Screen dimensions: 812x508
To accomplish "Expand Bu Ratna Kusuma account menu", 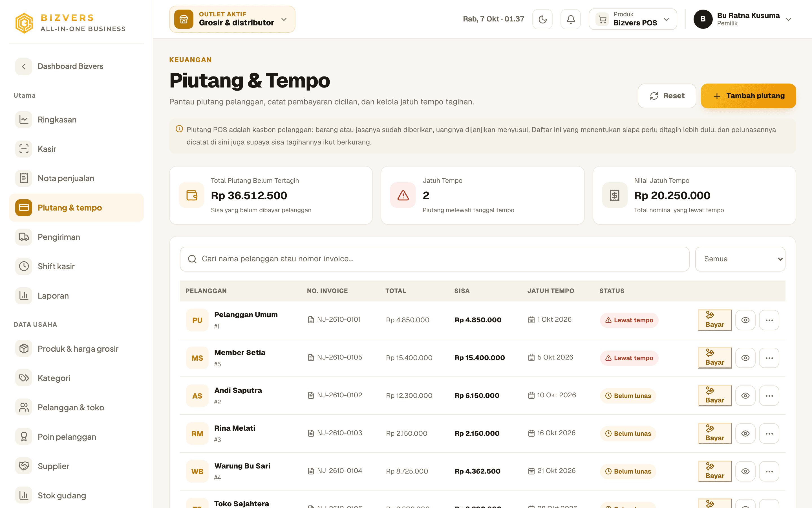I will [743, 19].
